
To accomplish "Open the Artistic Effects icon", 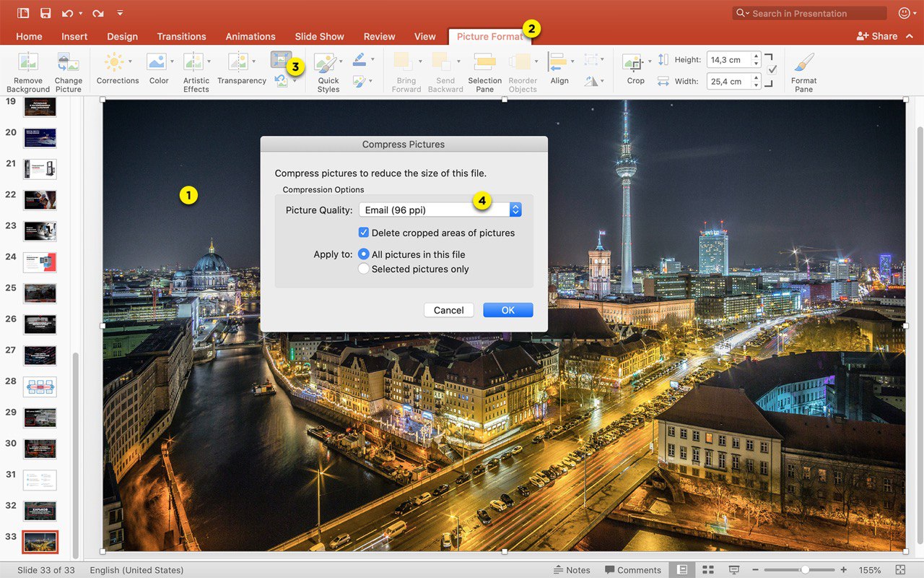I will point(193,61).
